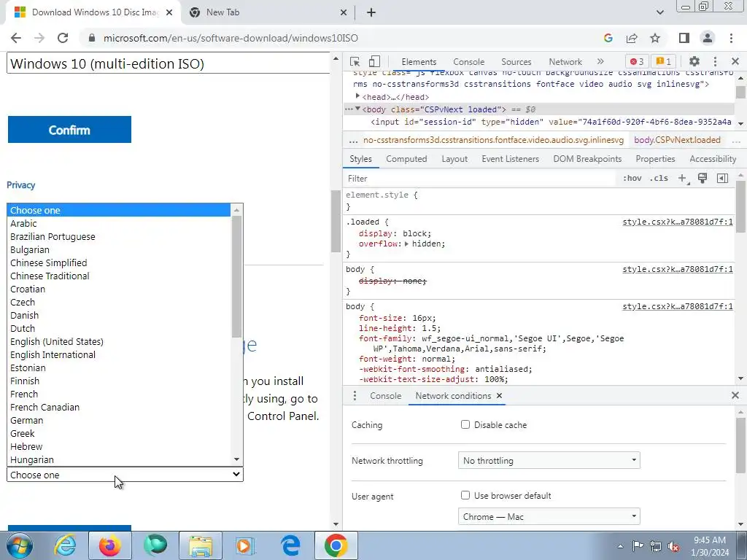747x560 pixels.
Task: Click muted volume tray icon
Action: (673, 546)
